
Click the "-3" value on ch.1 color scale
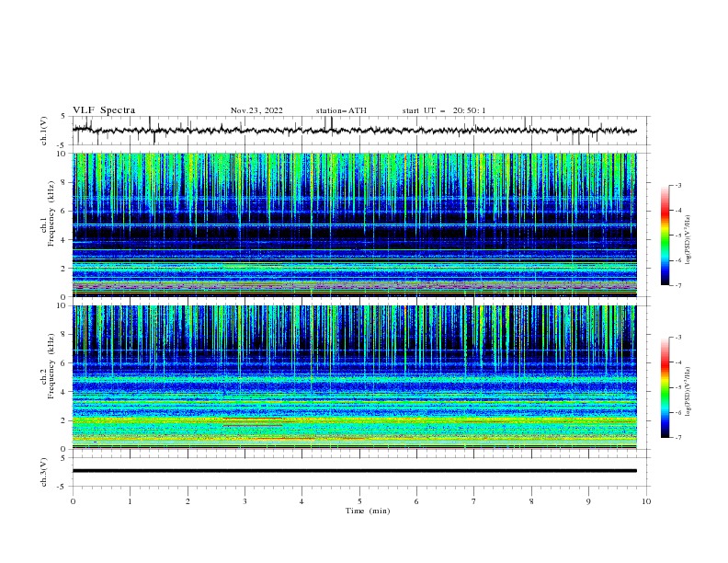678,185
